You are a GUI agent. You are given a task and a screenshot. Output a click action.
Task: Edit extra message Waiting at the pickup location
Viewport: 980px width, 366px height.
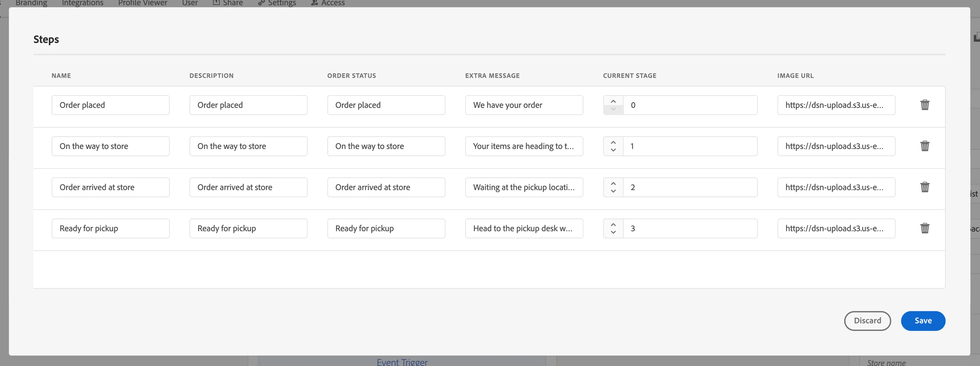point(524,187)
